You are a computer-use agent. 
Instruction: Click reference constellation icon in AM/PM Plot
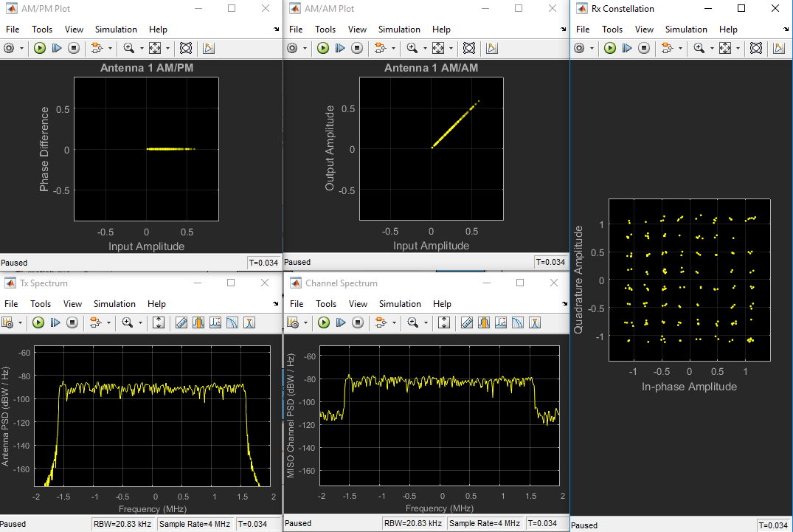pos(186,48)
